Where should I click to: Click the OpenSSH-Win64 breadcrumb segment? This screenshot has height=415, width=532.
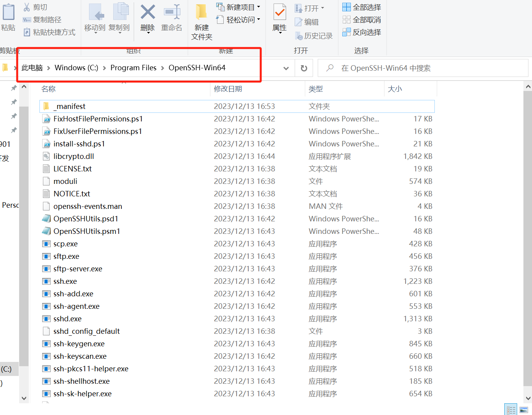(x=197, y=68)
